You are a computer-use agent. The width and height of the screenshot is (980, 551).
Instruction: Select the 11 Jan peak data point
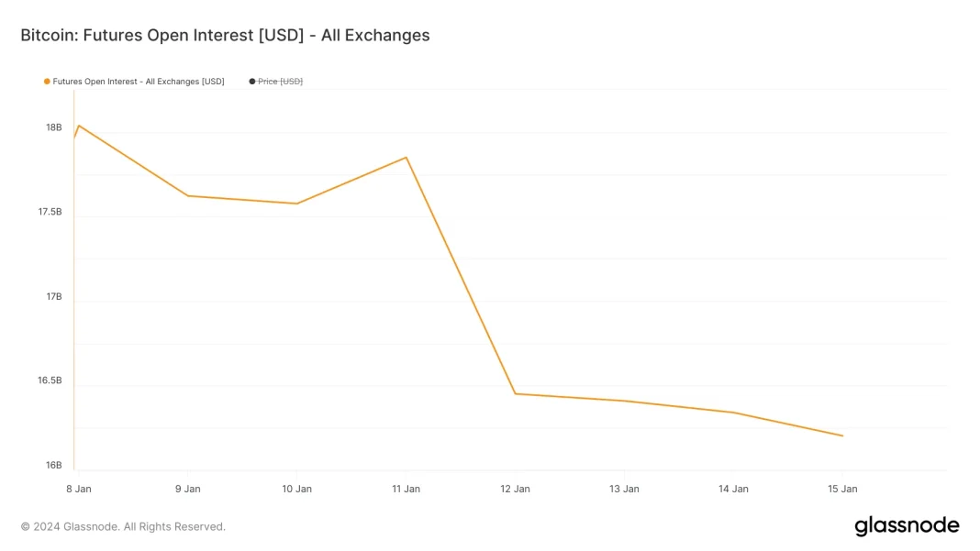406,158
